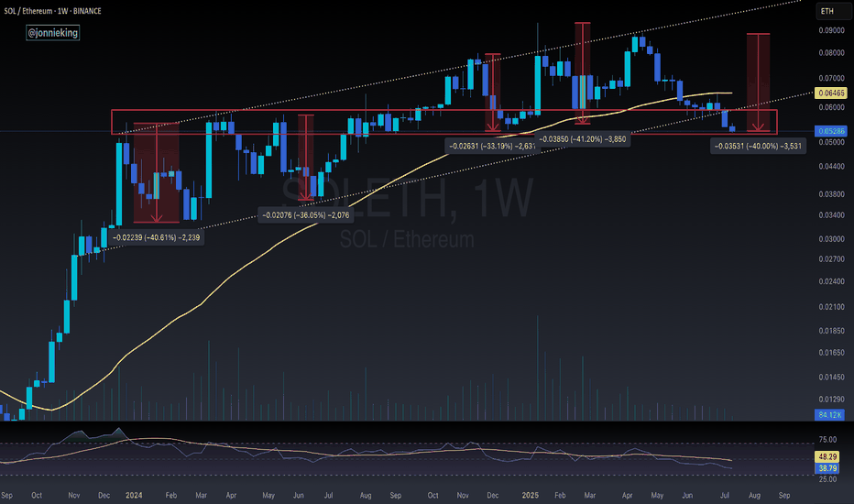Select the -33.19% price range measurement label

coord(492,146)
